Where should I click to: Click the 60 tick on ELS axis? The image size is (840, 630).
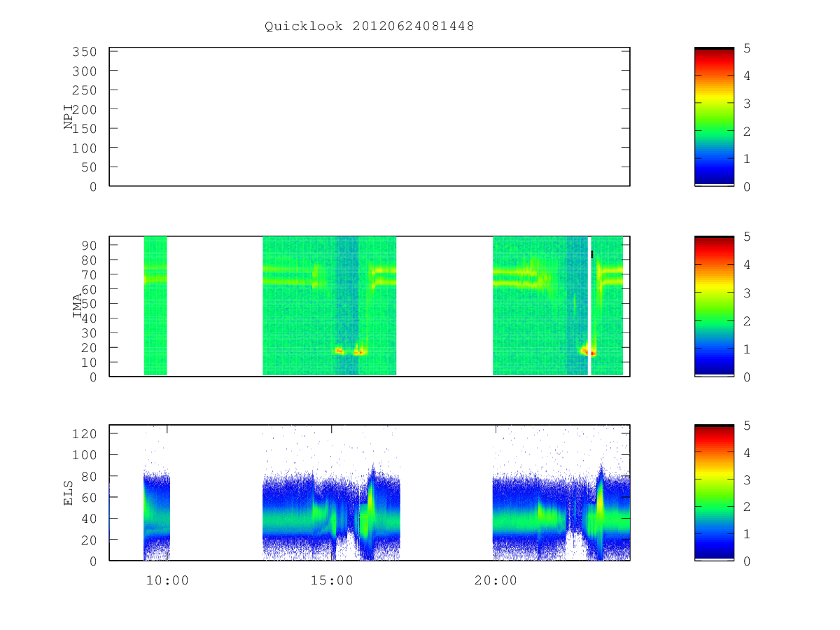click(x=90, y=497)
